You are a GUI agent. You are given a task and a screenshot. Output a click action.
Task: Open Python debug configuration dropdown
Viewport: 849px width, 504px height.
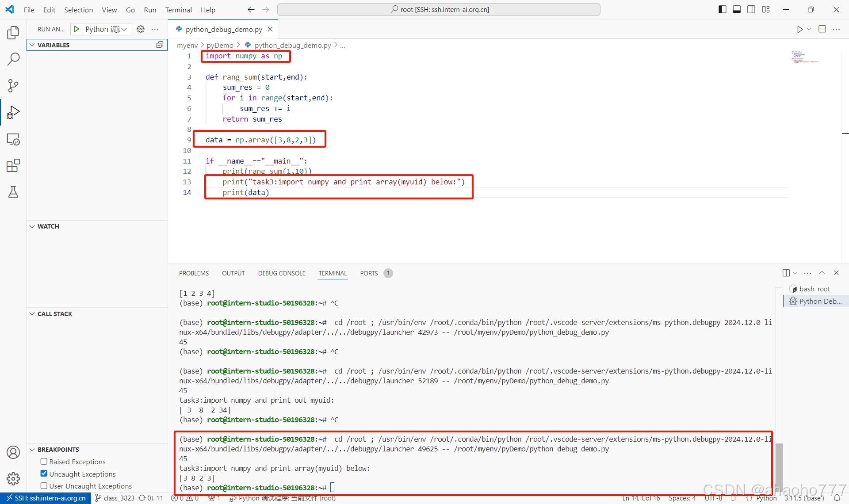point(107,29)
